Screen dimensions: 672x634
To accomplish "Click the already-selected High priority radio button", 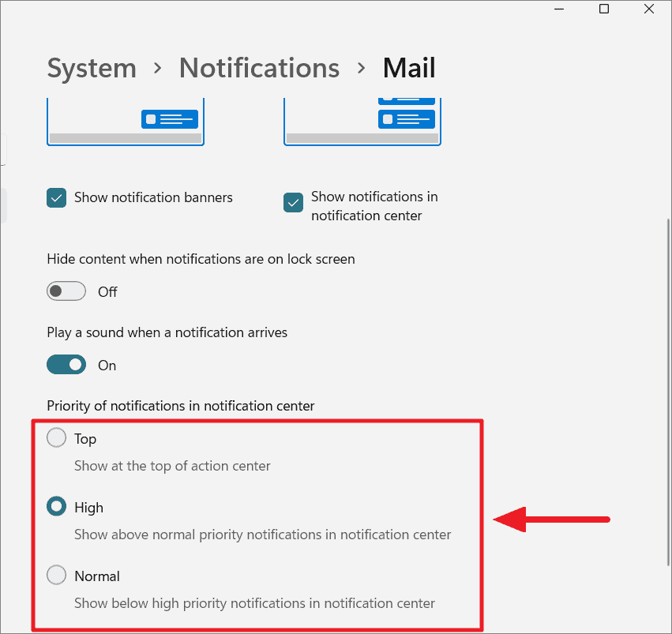I will pyautogui.click(x=56, y=506).
